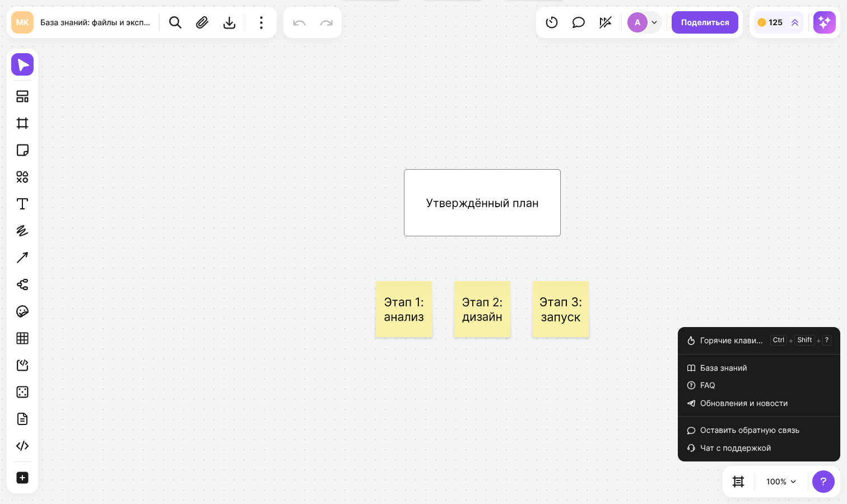
Task: Open more tools plus button
Action: (22, 478)
